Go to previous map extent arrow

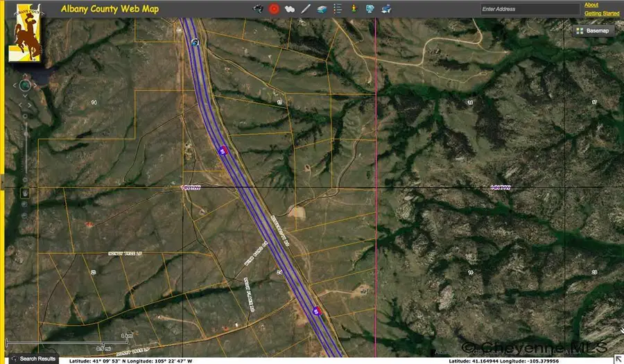[20, 105]
